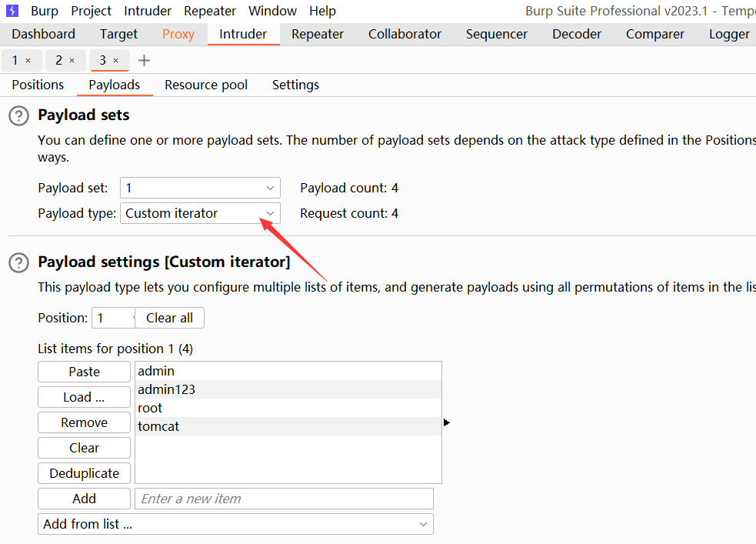Select the Intruder tool tab

click(243, 35)
